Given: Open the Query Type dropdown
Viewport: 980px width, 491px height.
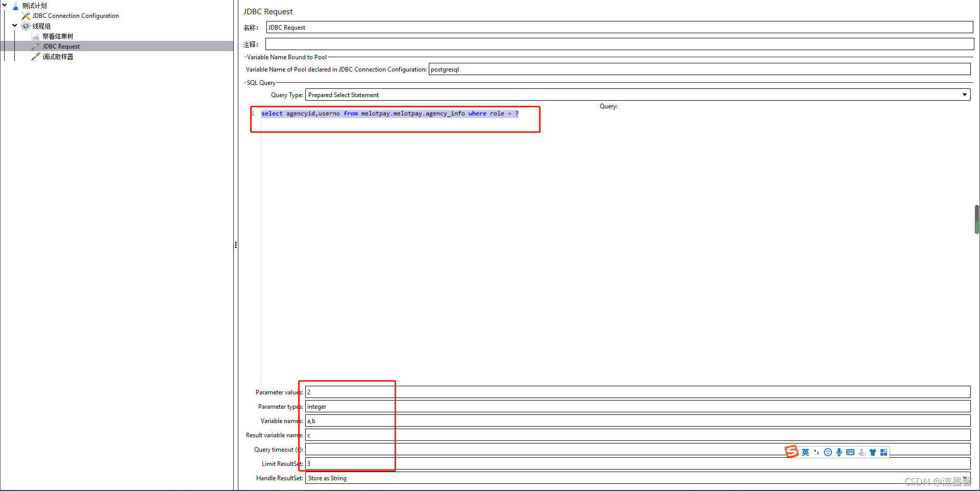Looking at the screenshot, I should point(638,95).
